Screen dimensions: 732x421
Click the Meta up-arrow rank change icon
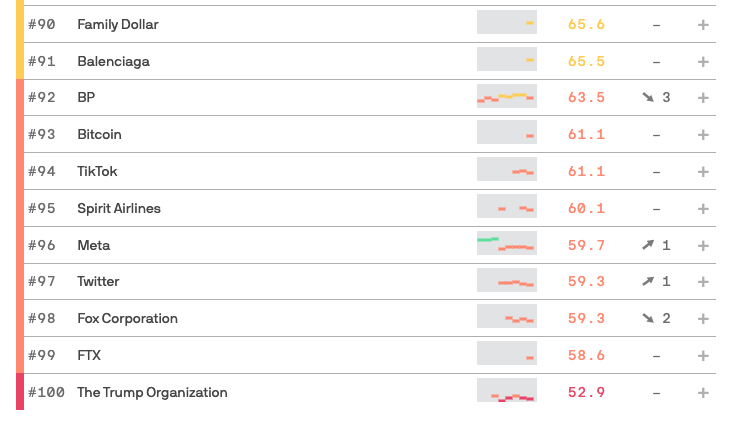pyautogui.click(x=648, y=245)
